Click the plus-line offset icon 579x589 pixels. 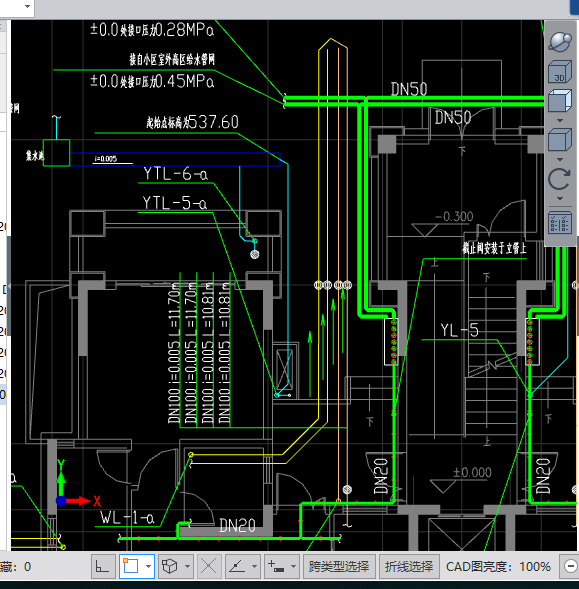(276, 566)
